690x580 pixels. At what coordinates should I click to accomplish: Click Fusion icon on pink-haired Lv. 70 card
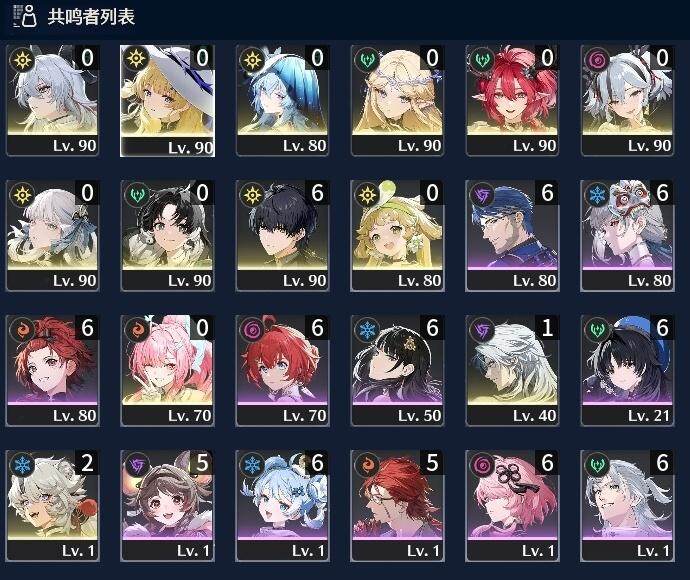pos(137,330)
